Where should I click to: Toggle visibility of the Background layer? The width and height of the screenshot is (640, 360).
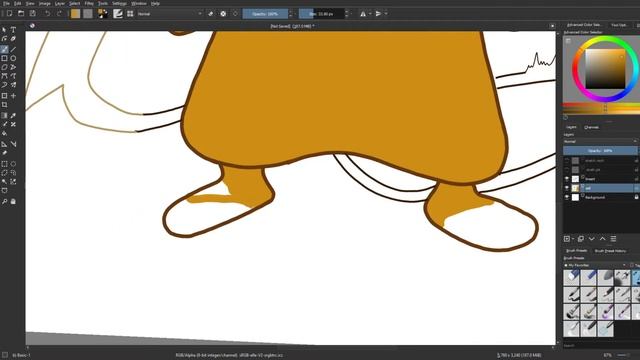tap(567, 197)
